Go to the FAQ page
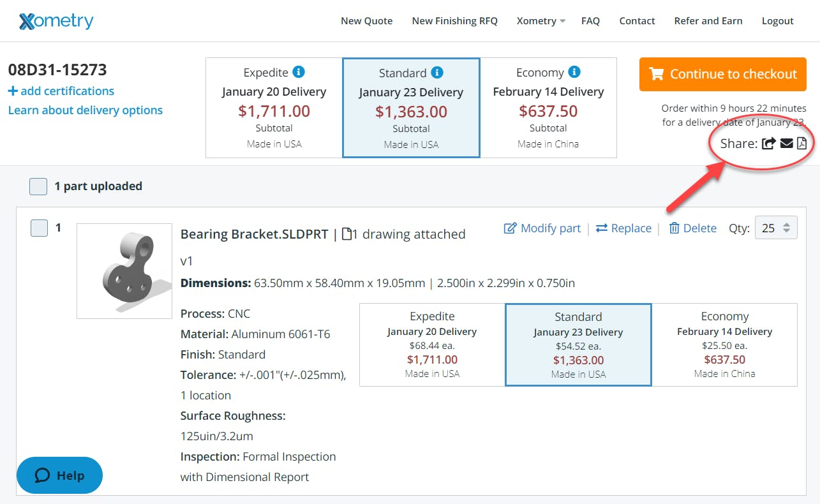 click(x=590, y=21)
